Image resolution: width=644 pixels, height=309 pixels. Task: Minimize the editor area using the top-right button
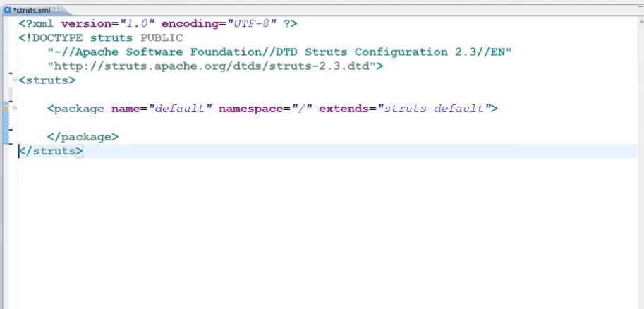tap(640, 7)
